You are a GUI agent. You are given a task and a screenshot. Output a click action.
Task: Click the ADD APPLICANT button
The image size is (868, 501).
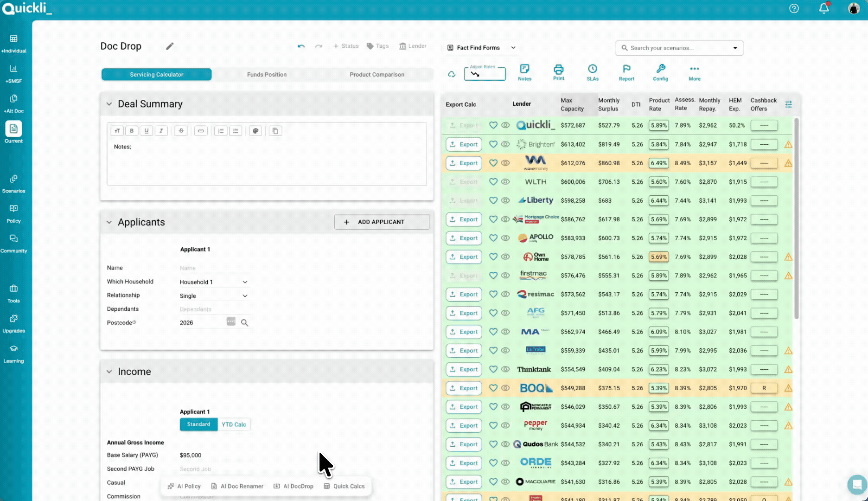382,222
